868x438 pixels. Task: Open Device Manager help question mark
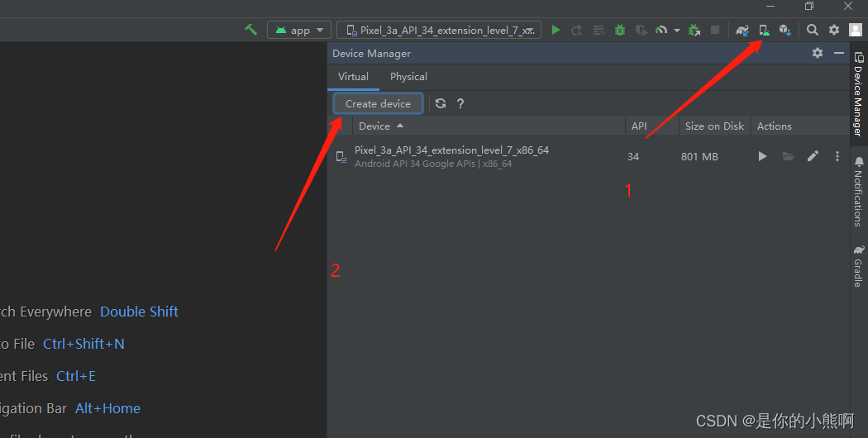[x=460, y=103]
